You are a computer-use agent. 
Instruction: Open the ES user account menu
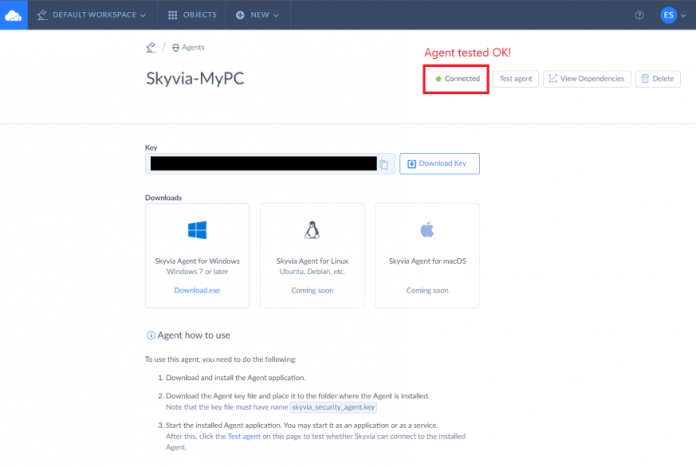click(671, 15)
